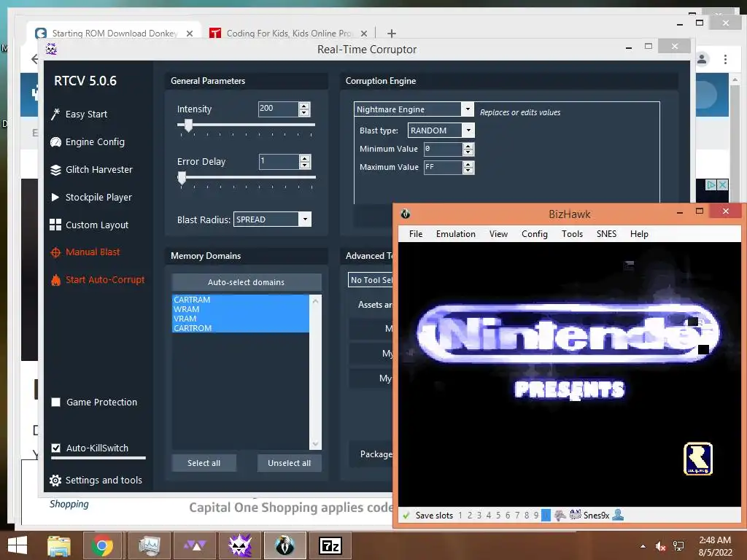Image resolution: width=747 pixels, height=560 pixels.
Task: Click Unselect all button
Action: (289, 463)
